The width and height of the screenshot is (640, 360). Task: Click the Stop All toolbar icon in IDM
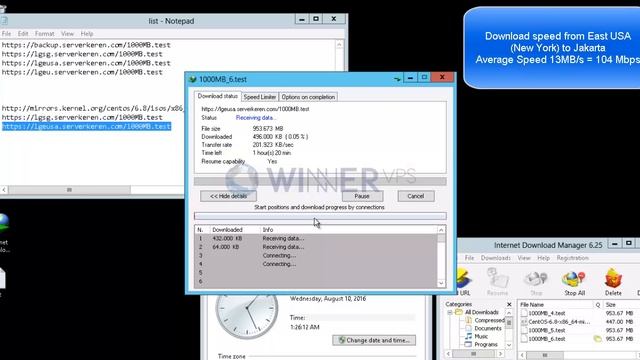point(574,283)
